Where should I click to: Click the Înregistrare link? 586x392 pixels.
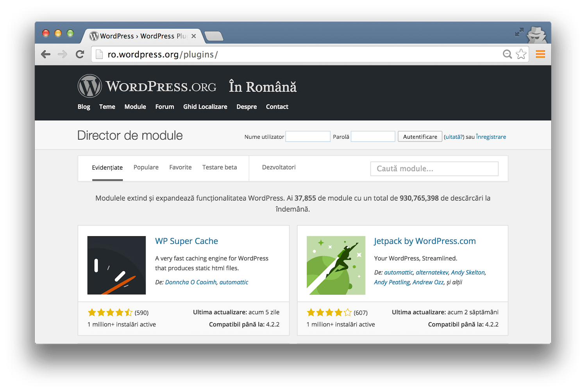[x=491, y=137]
